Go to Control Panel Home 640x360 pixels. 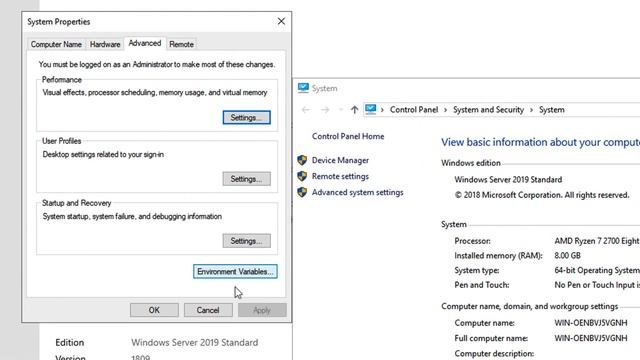(x=348, y=136)
